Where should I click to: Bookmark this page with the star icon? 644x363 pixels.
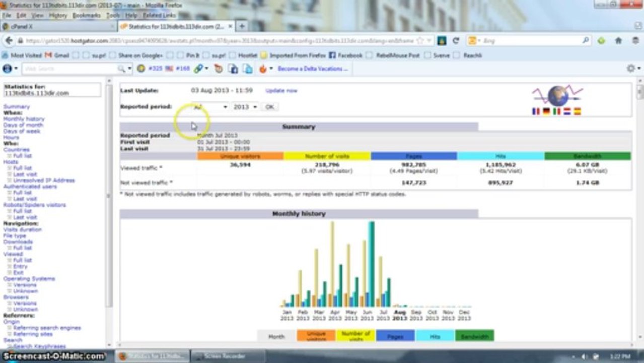(420, 41)
